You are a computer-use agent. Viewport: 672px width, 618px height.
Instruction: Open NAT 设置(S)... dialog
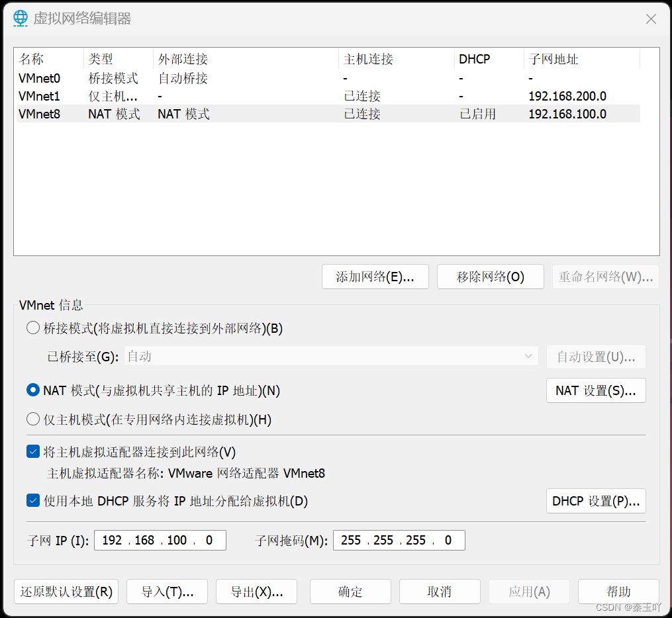click(596, 390)
